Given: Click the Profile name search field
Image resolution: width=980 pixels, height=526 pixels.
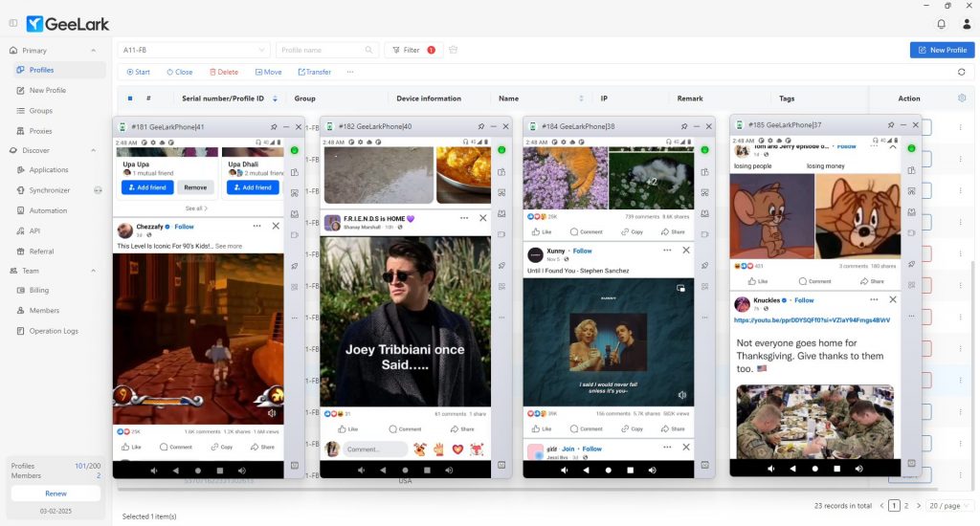Looking at the screenshot, I should click(x=327, y=50).
